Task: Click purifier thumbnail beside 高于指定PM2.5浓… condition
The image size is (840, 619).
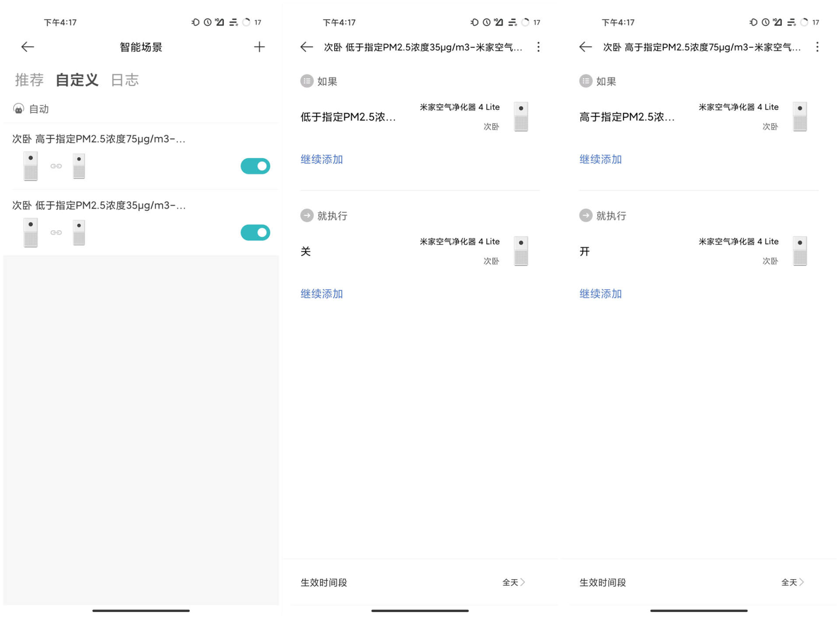Action: 800,117
